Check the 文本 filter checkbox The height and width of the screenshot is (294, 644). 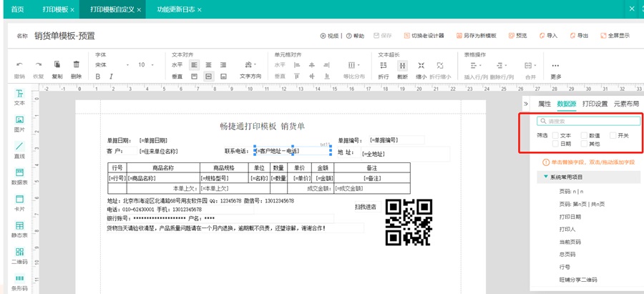coord(556,135)
